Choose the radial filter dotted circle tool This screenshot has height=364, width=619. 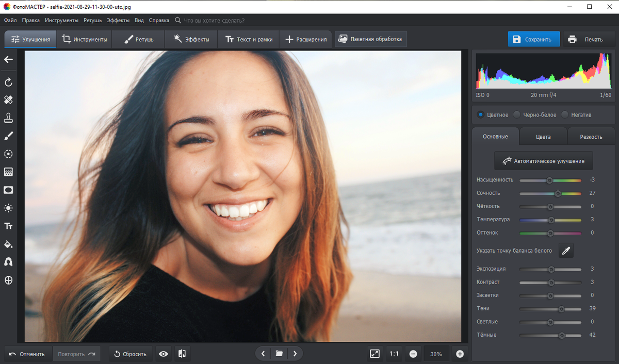click(8, 154)
